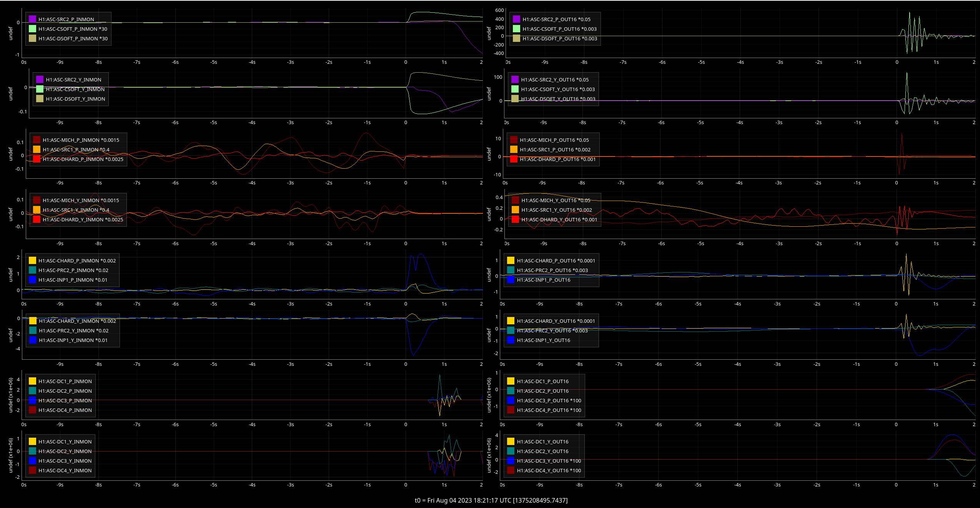Screen dimensions: 980x508
Task: Click the teal H1:ASC-DC2_Y_INMON legend swatch
Action: (33, 451)
